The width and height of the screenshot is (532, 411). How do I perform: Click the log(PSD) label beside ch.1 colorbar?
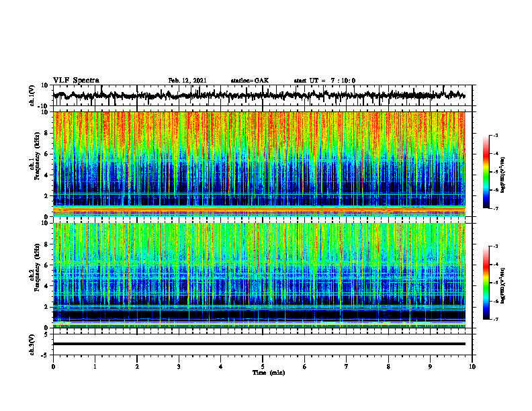503,175
